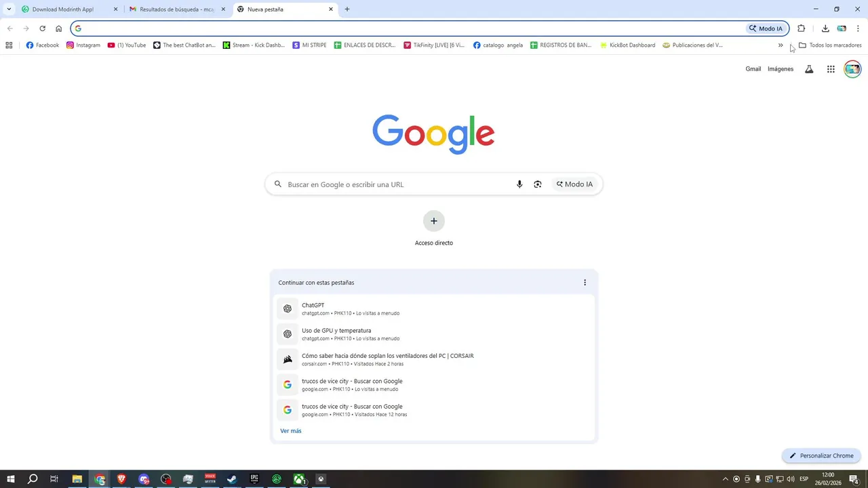This screenshot has height=488, width=868.
Task: Open Uso de GPU y temperatura entry
Action: (434, 334)
